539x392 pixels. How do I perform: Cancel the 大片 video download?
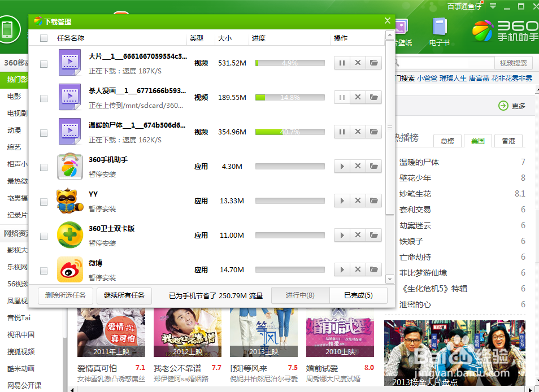(358, 63)
